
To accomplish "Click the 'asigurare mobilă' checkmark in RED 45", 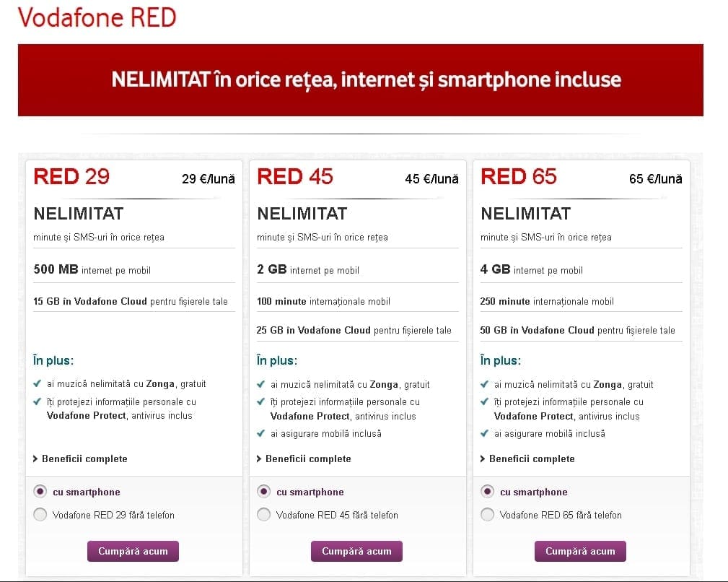I will pyautogui.click(x=261, y=433).
